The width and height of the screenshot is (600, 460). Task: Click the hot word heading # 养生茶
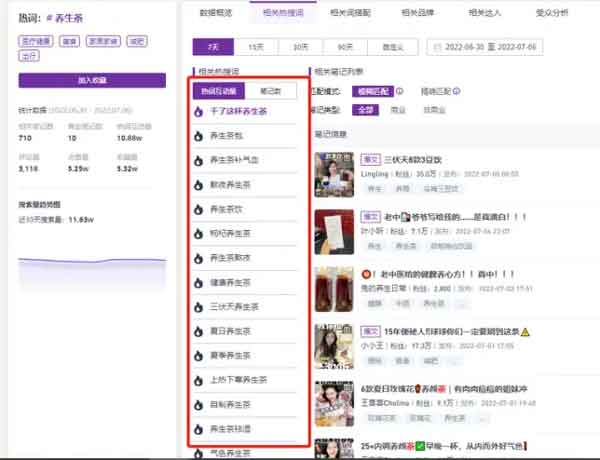[x=65, y=18]
